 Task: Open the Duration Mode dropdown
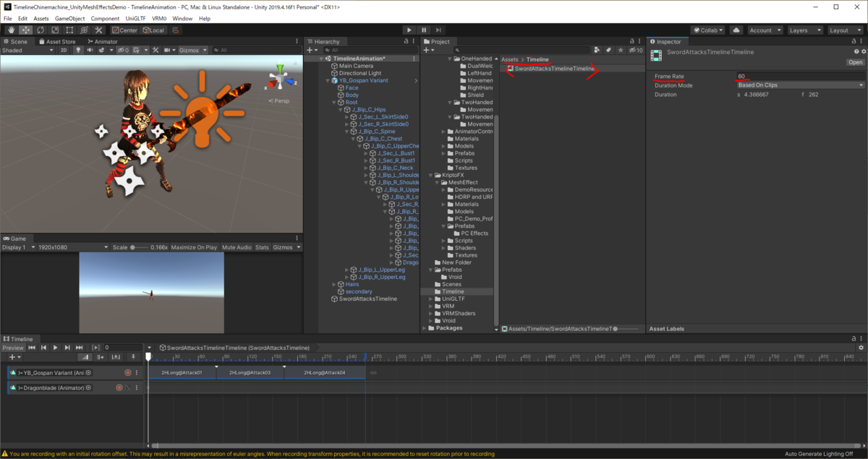[800, 85]
